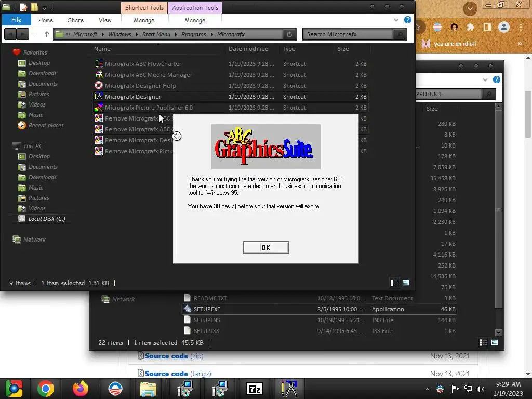Click the help icon in back Explorer window

click(x=496, y=79)
